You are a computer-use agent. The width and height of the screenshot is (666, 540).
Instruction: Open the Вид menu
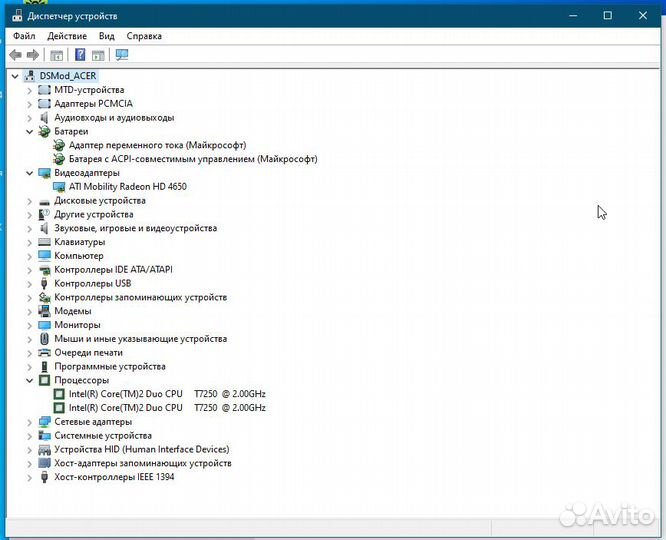[x=107, y=36]
